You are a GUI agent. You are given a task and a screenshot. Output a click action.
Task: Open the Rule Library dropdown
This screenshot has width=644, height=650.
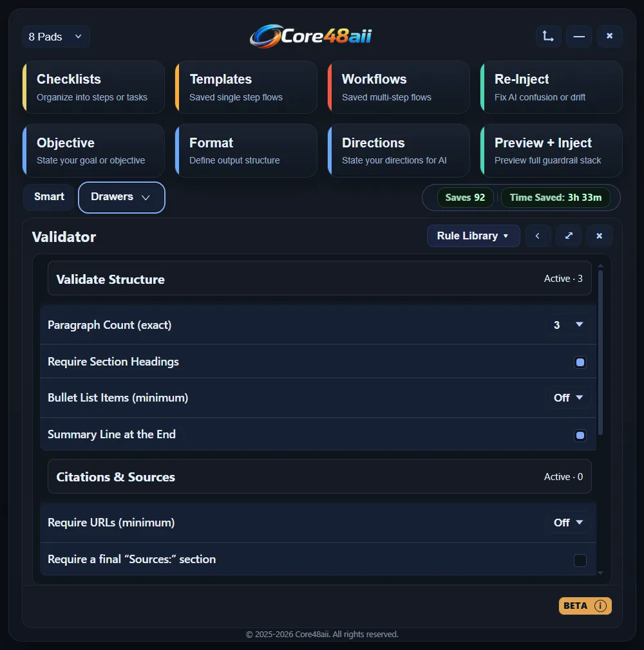pyautogui.click(x=473, y=236)
